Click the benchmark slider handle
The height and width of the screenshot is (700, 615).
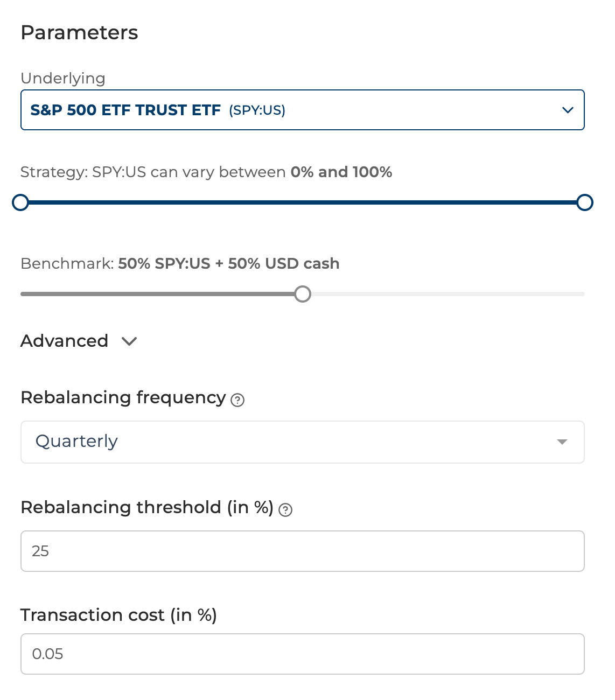click(x=303, y=294)
